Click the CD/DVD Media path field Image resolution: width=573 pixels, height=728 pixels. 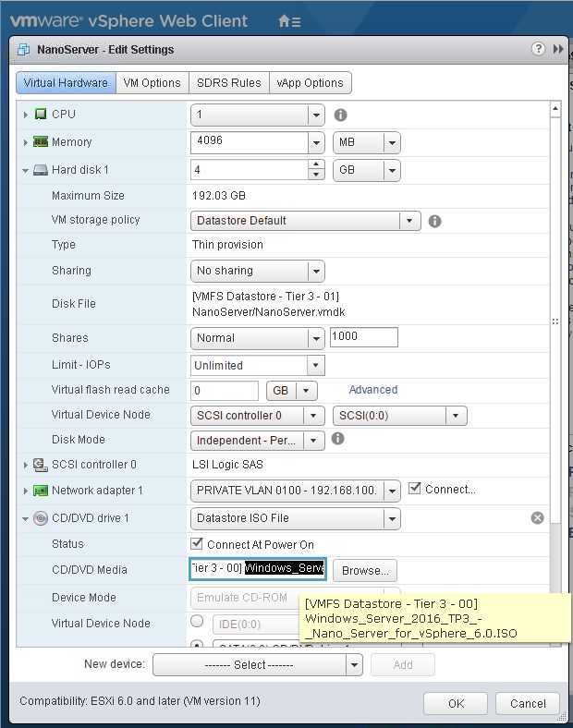coord(258,569)
